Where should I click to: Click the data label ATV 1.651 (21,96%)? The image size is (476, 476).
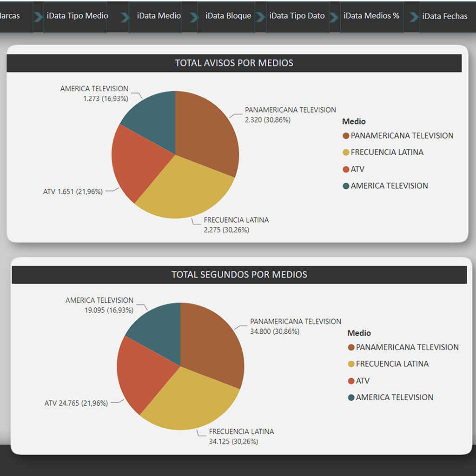point(73,192)
